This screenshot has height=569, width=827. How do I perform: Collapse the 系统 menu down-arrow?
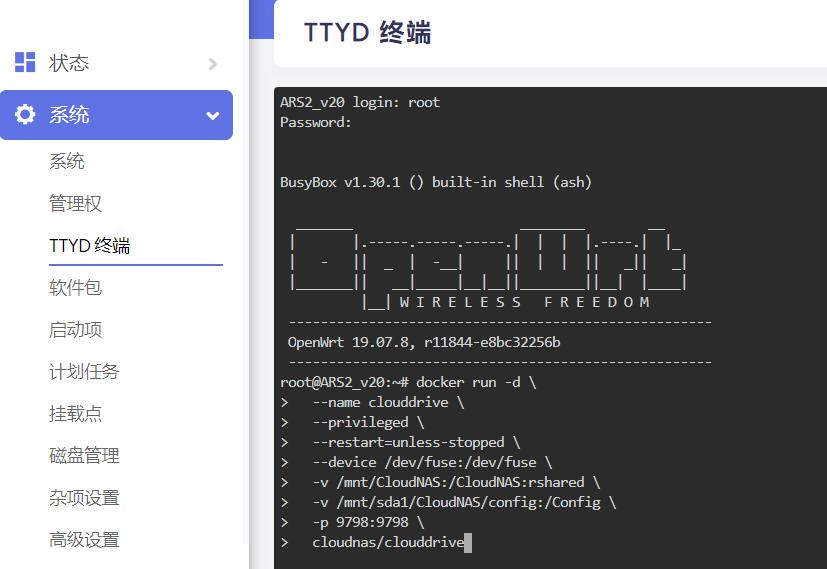click(213, 115)
